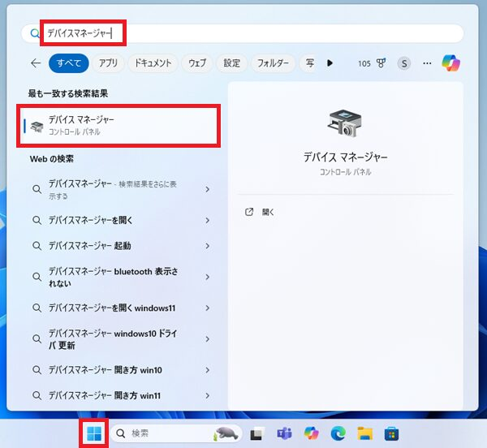Viewport: 487px width, 448px height.
Task: Click コントロール パネル subtitle in preview pane
Action: (346, 172)
